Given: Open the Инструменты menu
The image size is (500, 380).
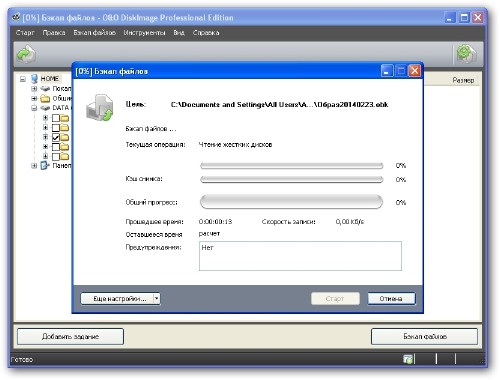Looking at the screenshot, I should tap(144, 33).
